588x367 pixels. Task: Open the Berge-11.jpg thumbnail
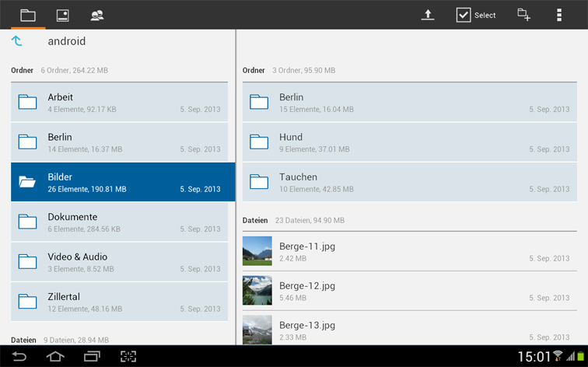tap(257, 251)
